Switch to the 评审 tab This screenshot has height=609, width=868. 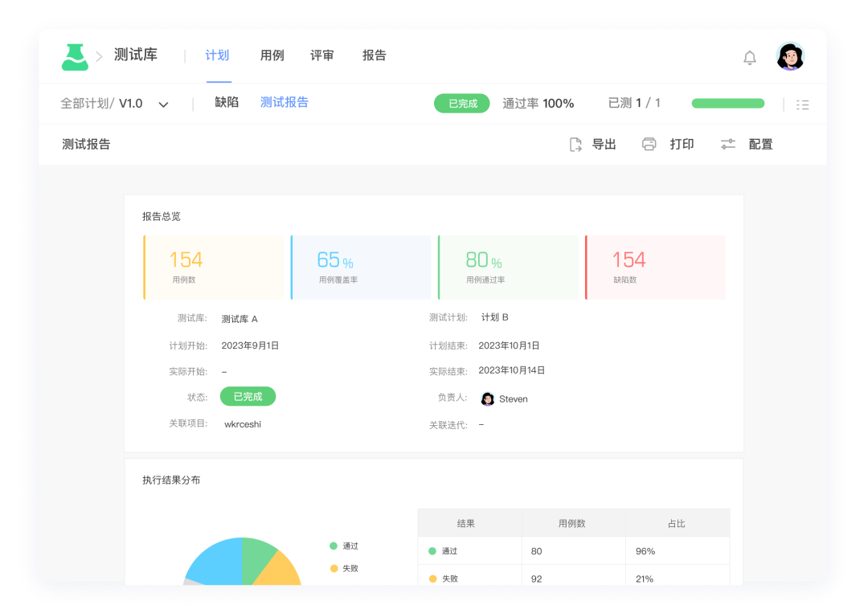(321, 55)
